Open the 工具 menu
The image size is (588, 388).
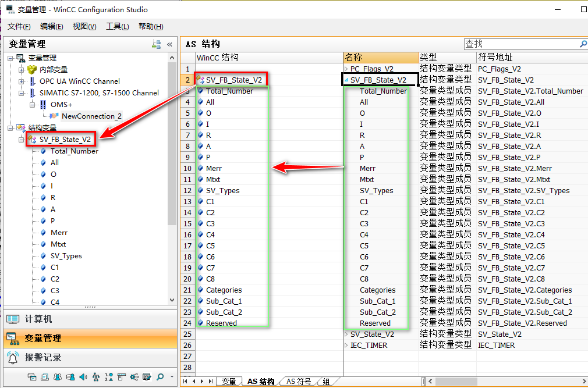(x=117, y=26)
